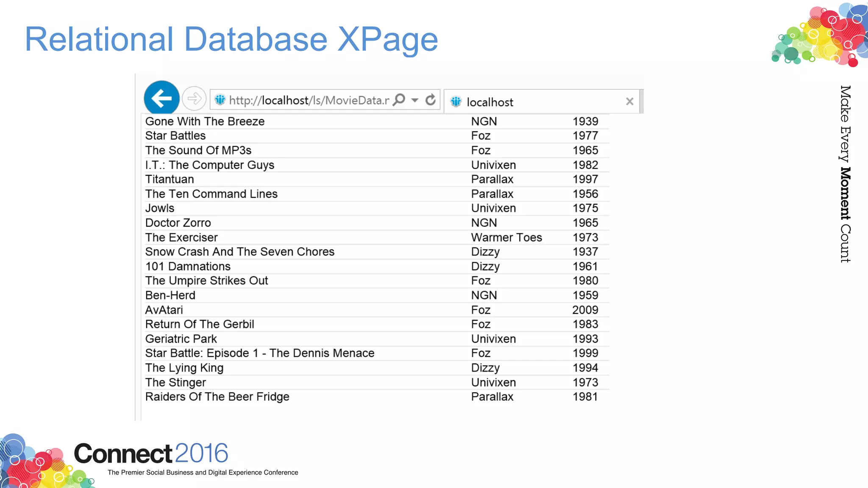Screen dimensions: 868x488
Task: Select the 'Ben-Herd' movie title
Action: 170,295
